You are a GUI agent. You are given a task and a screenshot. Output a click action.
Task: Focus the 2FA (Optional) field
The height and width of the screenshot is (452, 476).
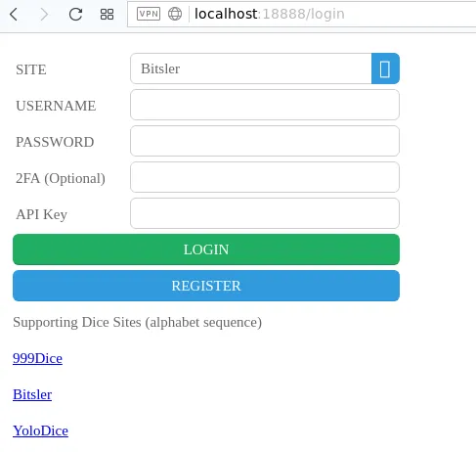pyautogui.click(x=265, y=177)
